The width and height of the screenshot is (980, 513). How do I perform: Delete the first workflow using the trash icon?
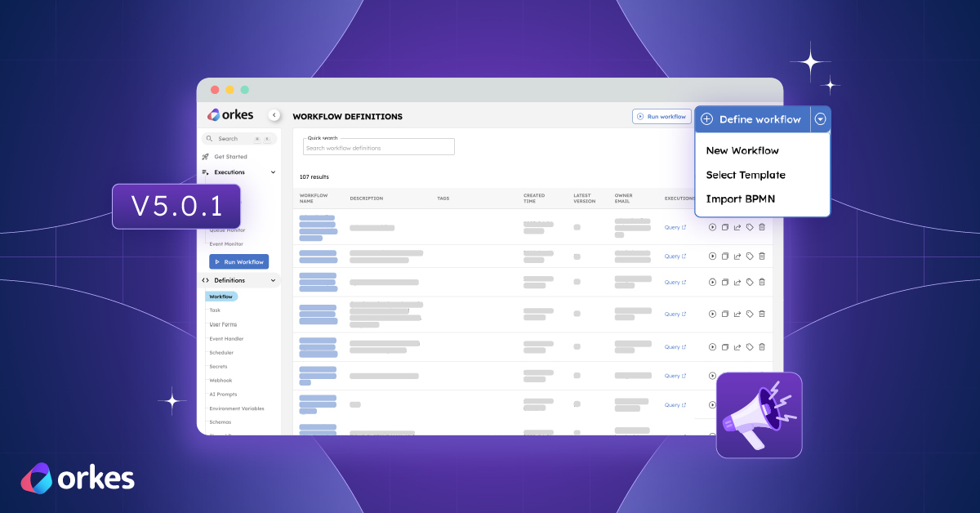pyautogui.click(x=762, y=227)
